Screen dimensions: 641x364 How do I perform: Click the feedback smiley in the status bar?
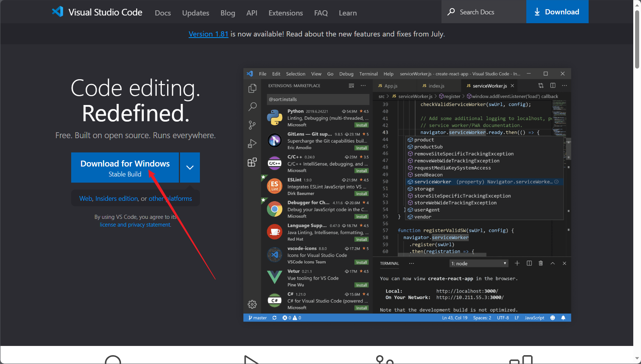[x=552, y=318]
